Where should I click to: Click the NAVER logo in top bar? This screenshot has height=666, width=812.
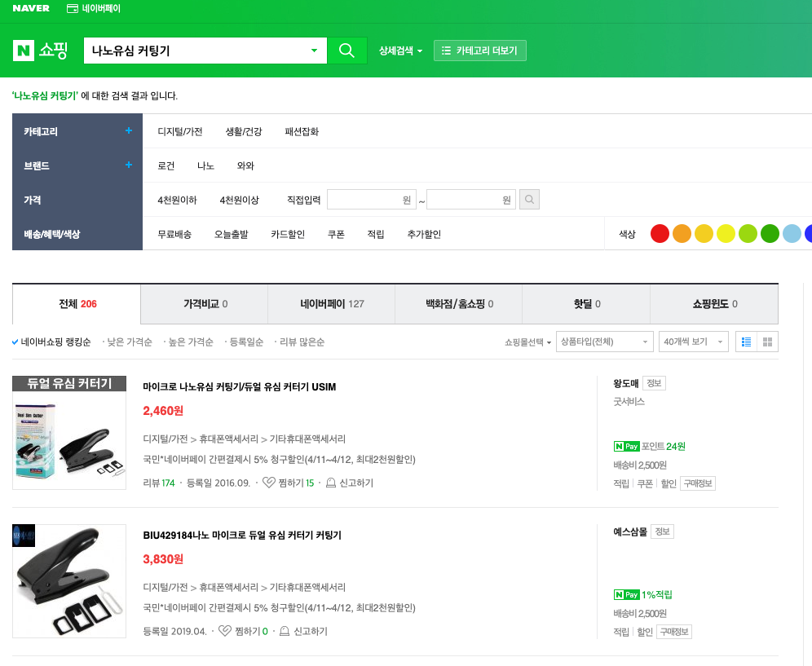pos(31,8)
